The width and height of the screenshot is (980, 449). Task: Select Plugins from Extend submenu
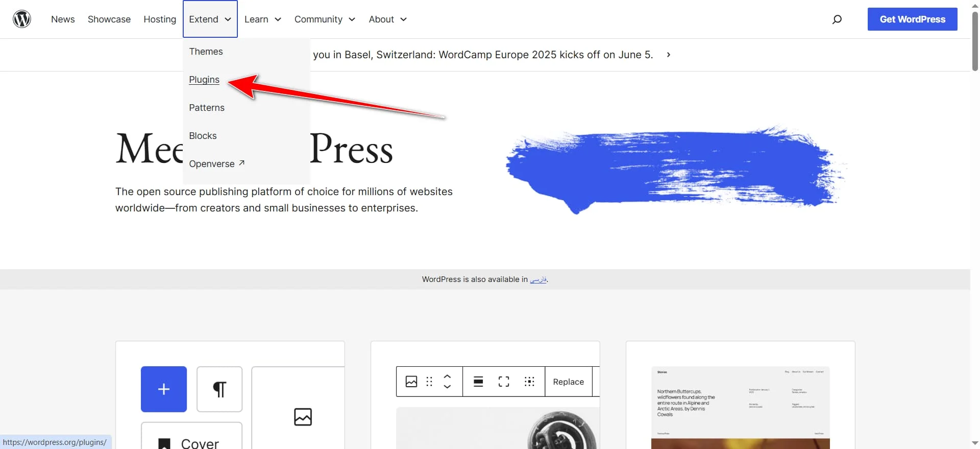click(204, 80)
